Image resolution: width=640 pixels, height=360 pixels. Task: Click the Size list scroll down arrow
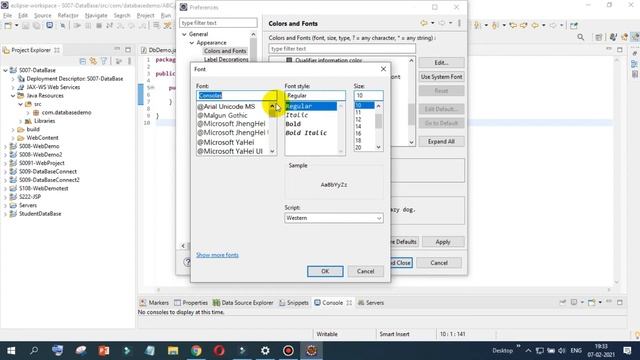(378, 147)
